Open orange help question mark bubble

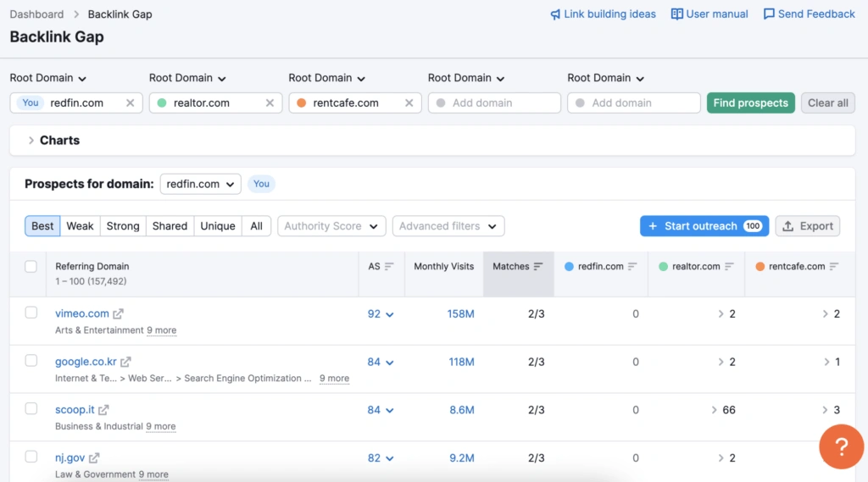click(x=841, y=446)
